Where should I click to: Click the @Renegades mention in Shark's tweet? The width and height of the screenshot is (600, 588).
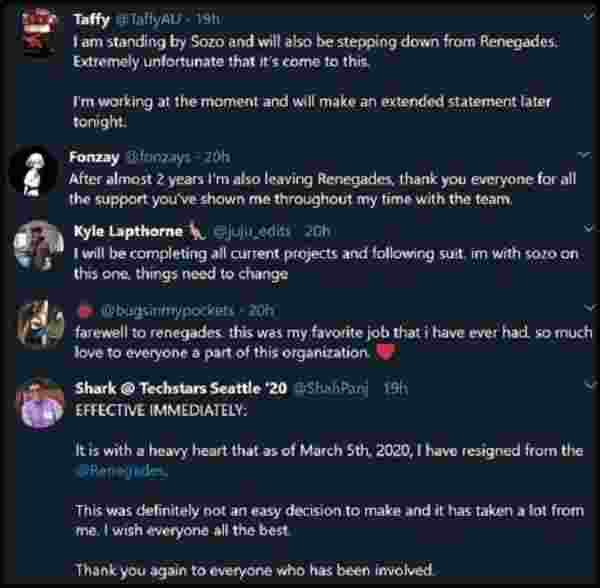[122, 471]
